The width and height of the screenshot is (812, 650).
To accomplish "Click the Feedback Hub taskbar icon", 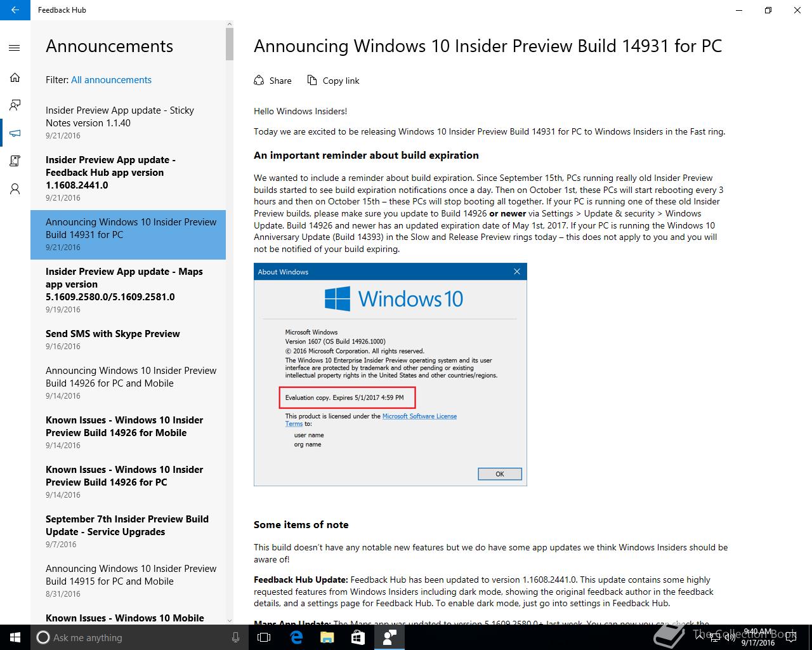I will tap(390, 637).
